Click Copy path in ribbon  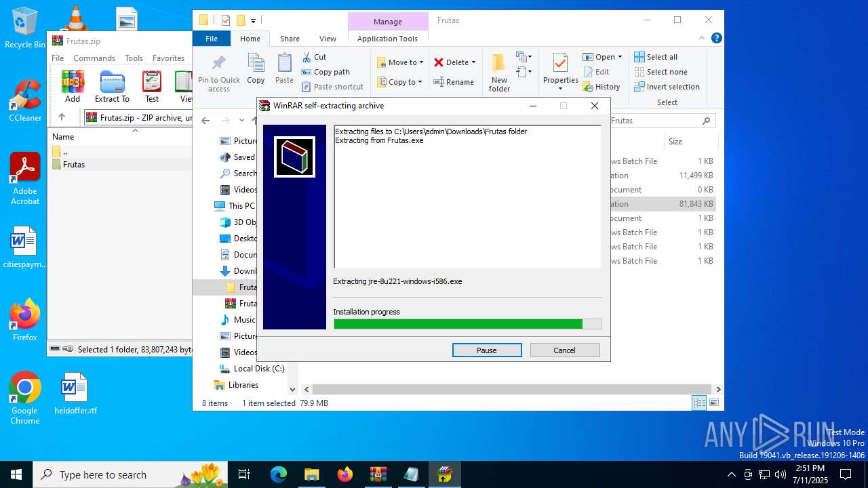click(x=325, y=72)
